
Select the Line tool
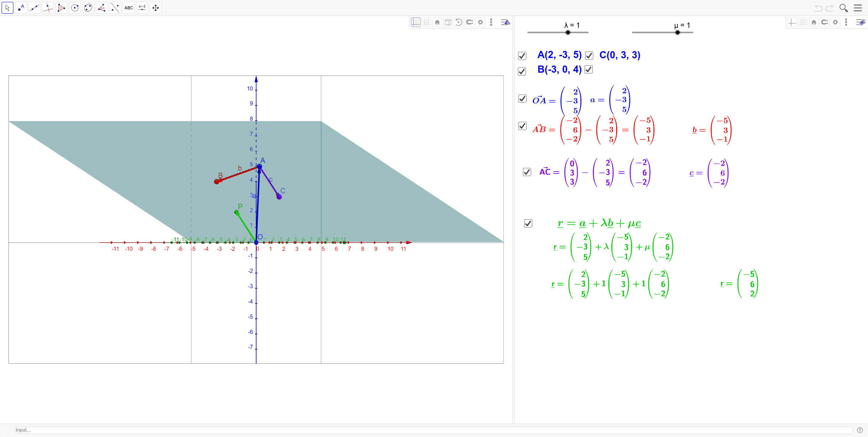(34, 8)
